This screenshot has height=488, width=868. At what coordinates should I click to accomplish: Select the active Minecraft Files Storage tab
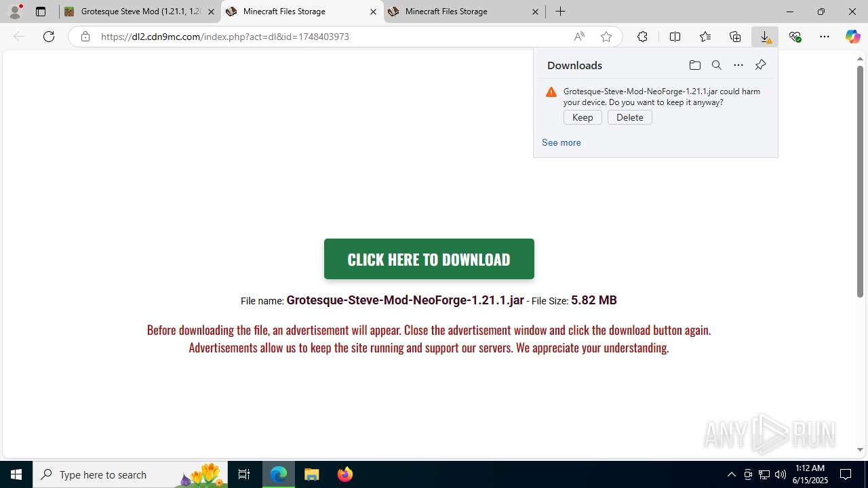pos(302,12)
